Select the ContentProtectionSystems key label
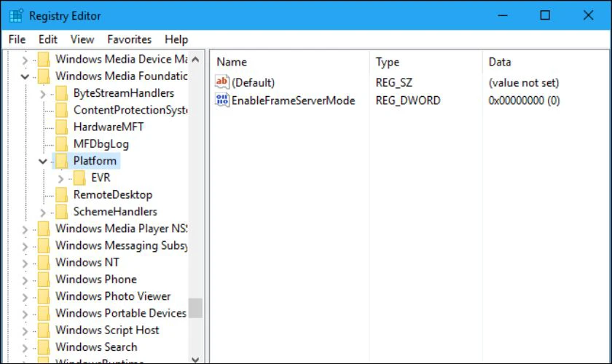This screenshot has height=364, width=612. click(130, 110)
